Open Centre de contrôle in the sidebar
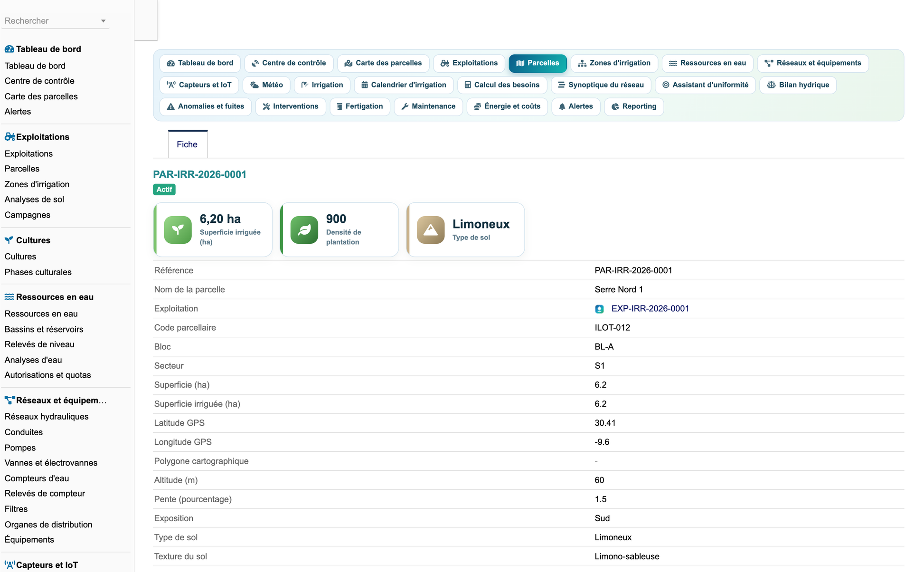 click(39, 81)
